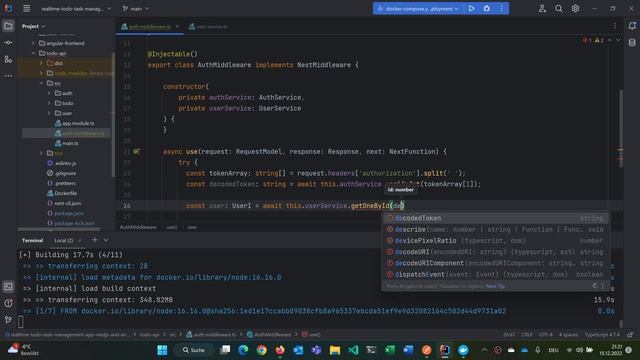640x360 pixels.
Task: Open Firefox from taskbar
Action: point(280,350)
